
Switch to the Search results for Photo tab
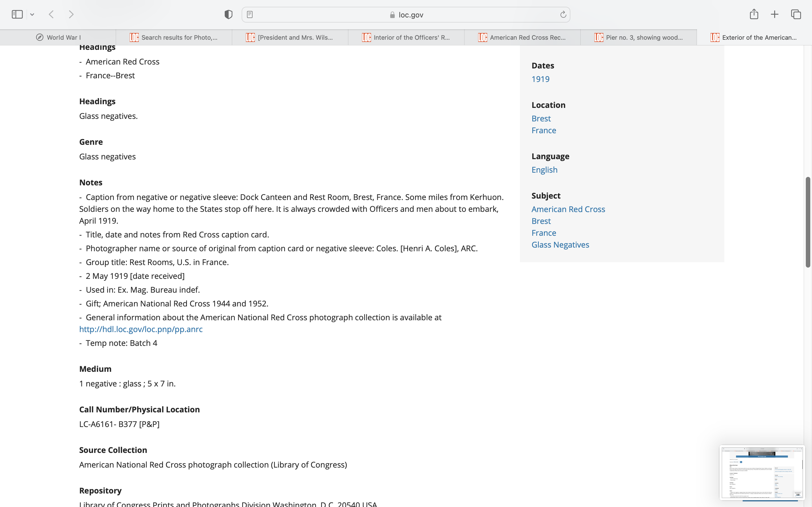(x=174, y=37)
